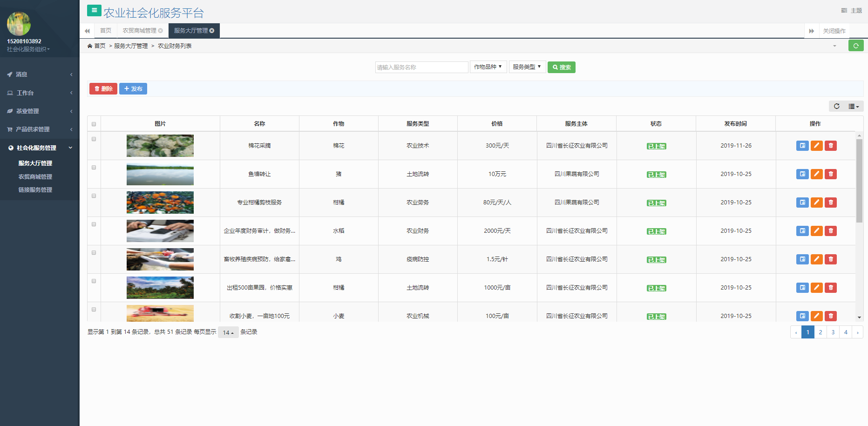Click the table refresh icon
Screen dimensions: 868x426
coord(836,106)
